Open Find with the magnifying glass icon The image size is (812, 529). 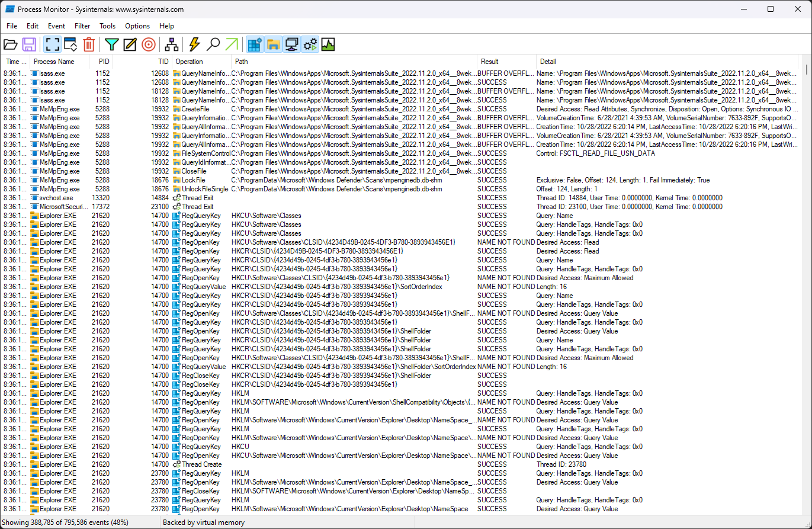(213, 44)
